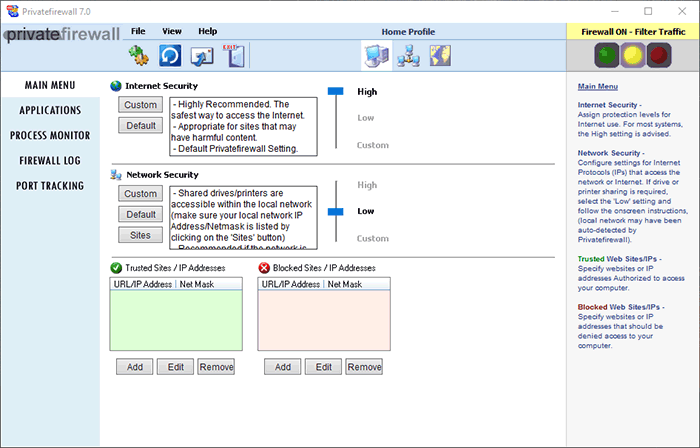
Task: Click 'Blocked Web Sites/IPs' help heading
Action: coord(621,307)
